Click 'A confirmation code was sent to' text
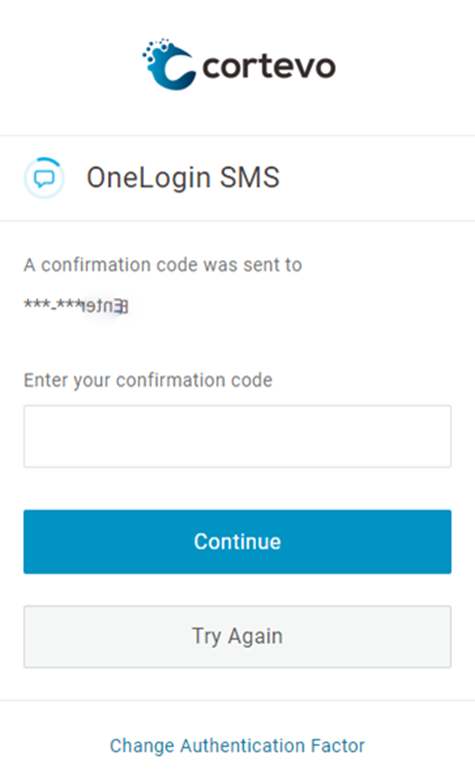 (x=163, y=265)
